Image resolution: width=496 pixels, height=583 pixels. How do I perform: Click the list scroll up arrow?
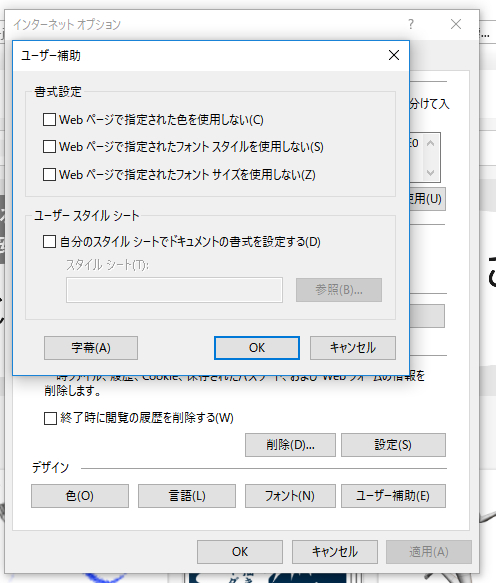431,143
